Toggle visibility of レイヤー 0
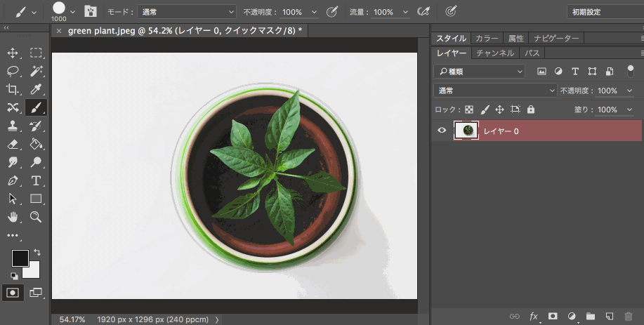This screenshot has width=644, height=325. pyautogui.click(x=442, y=131)
